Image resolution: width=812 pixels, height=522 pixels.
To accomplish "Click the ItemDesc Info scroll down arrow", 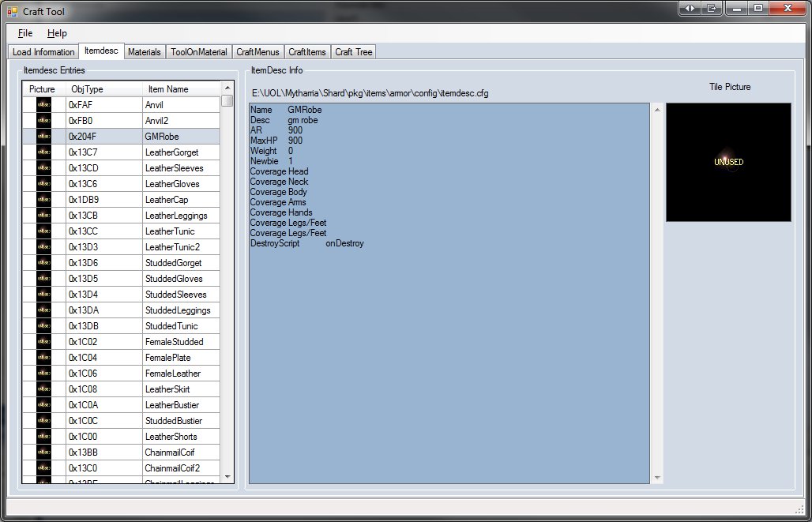I will click(x=657, y=478).
